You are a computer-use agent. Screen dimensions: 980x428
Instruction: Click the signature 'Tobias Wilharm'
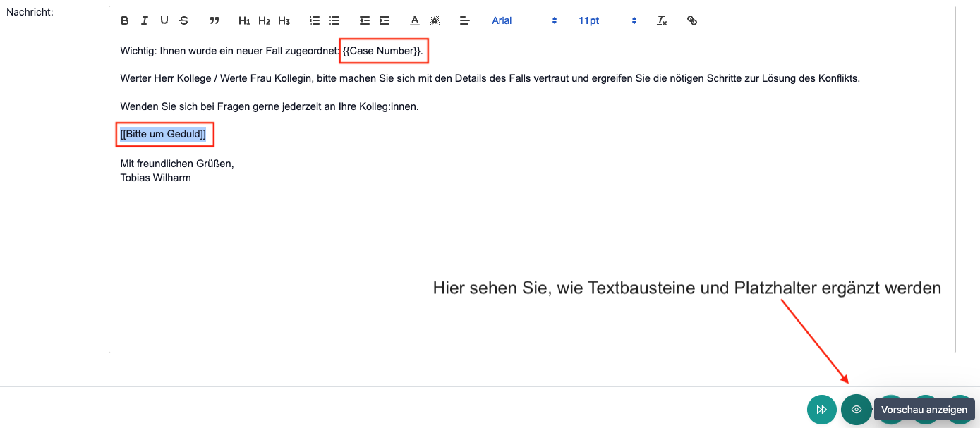(x=155, y=178)
